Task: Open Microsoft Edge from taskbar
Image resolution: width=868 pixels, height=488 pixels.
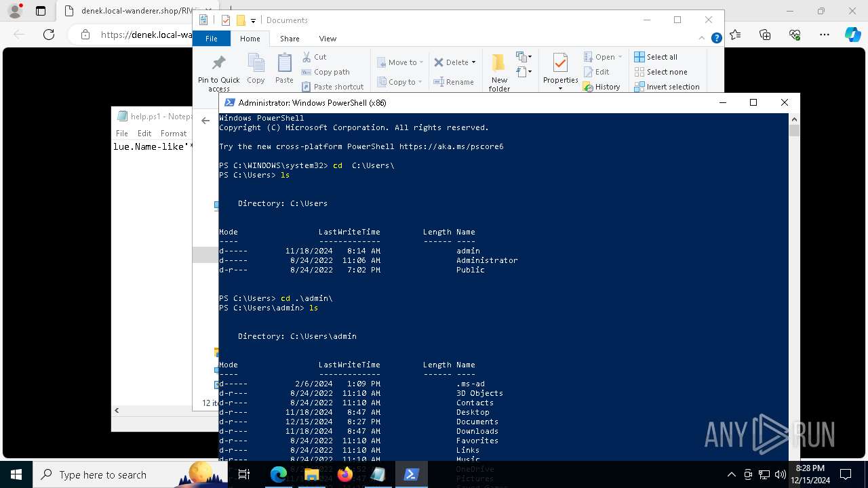Action: tap(279, 474)
